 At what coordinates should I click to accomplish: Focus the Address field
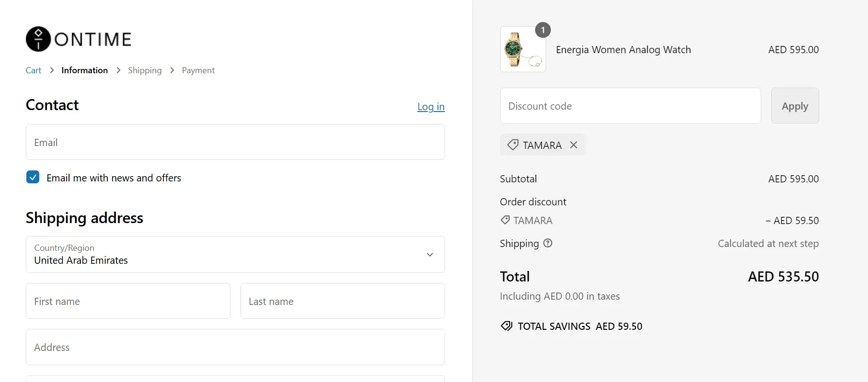pyautogui.click(x=235, y=347)
